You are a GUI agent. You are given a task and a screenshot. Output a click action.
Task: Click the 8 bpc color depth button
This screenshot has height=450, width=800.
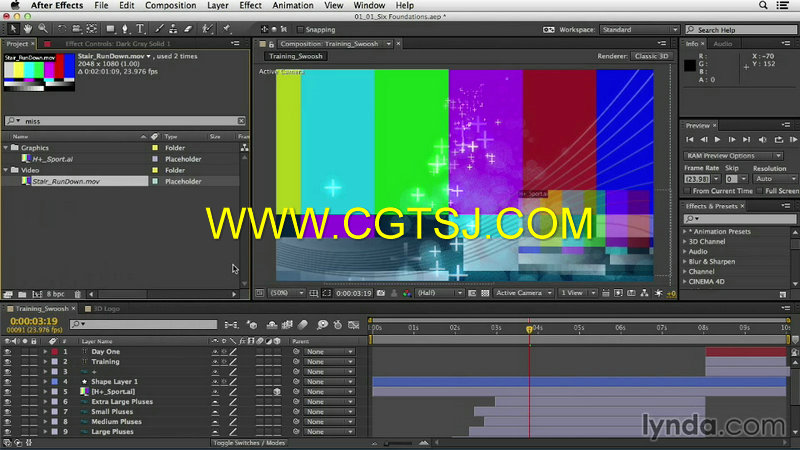coord(56,294)
